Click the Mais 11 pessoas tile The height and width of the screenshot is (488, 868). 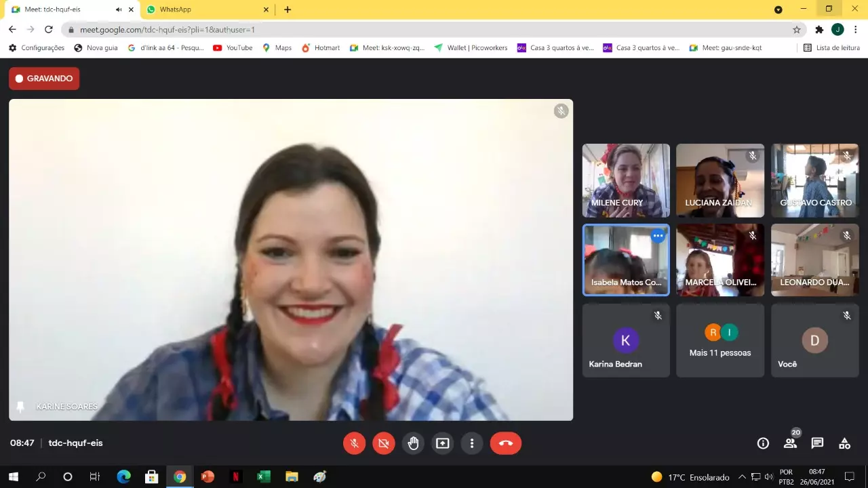tap(719, 340)
